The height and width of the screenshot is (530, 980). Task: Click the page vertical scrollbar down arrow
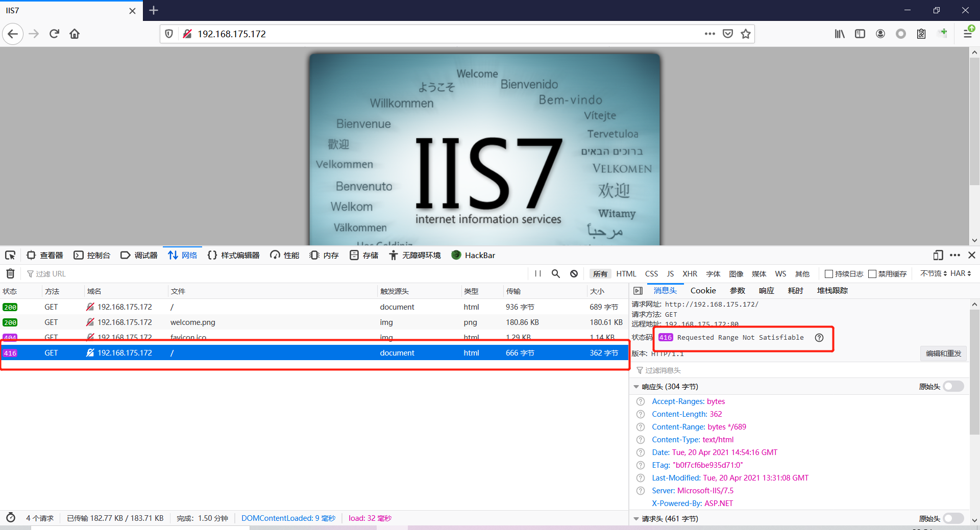974,240
